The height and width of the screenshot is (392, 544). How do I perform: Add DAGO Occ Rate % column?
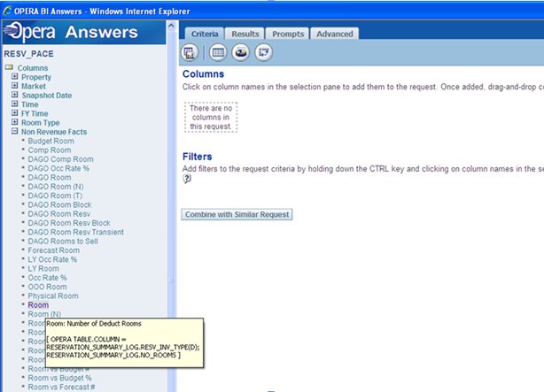(58, 168)
